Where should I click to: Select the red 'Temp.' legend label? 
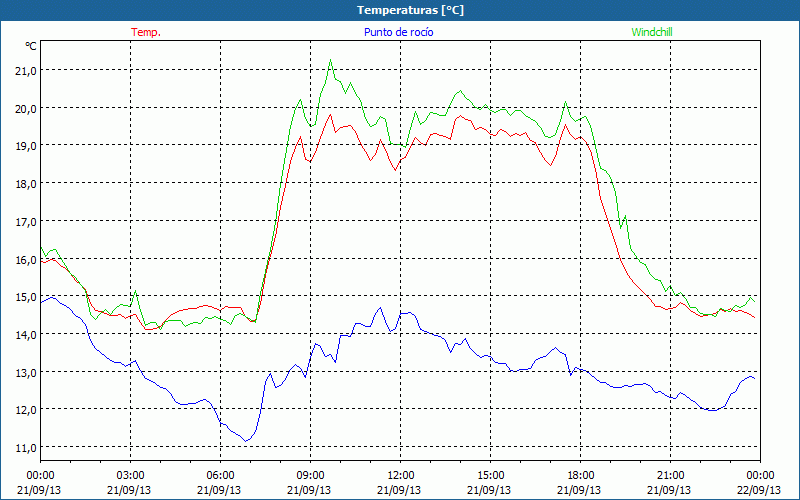(x=146, y=32)
